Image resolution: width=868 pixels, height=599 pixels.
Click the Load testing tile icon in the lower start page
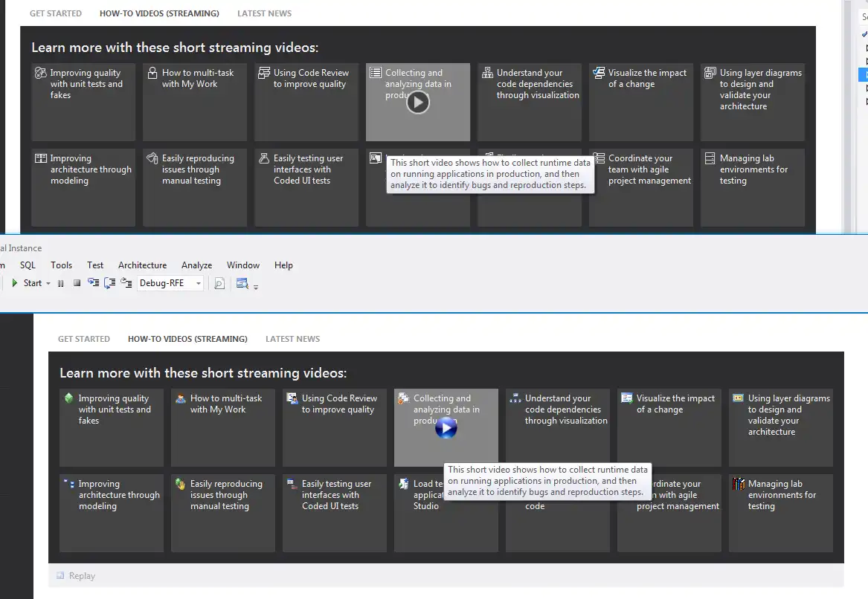[x=404, y=483]
